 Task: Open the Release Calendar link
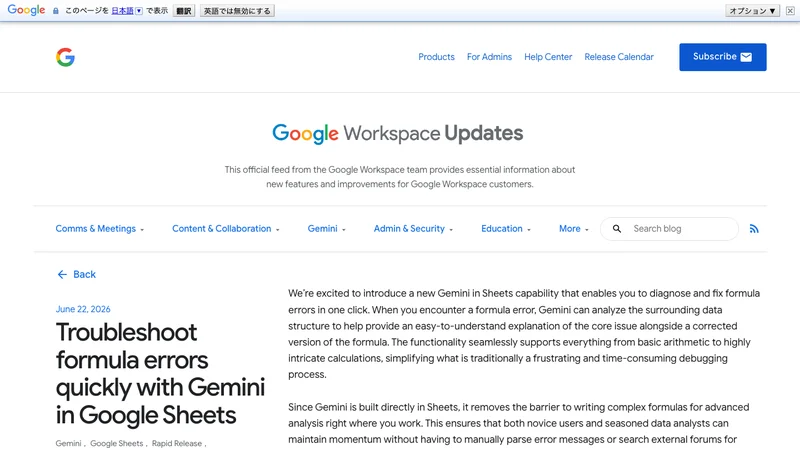tap(619, 57)
